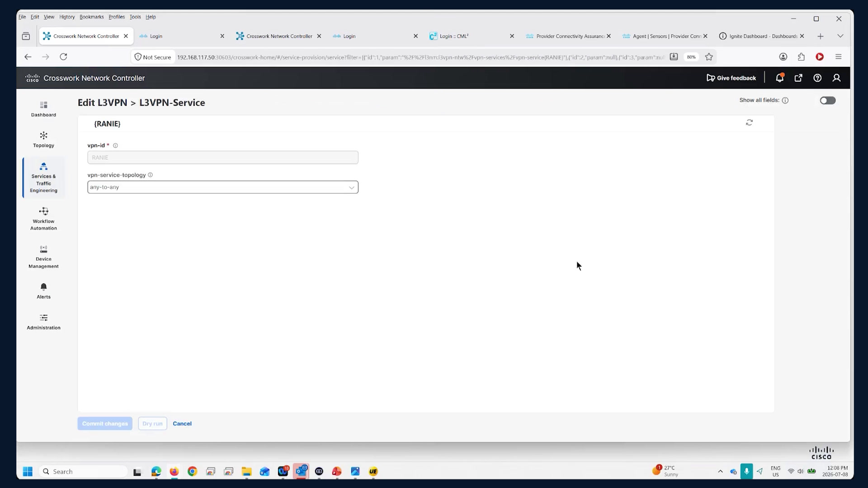Open the Dashboard sidebar item
The height and width of the screenshot is (488, 868).
click(43, 109)
